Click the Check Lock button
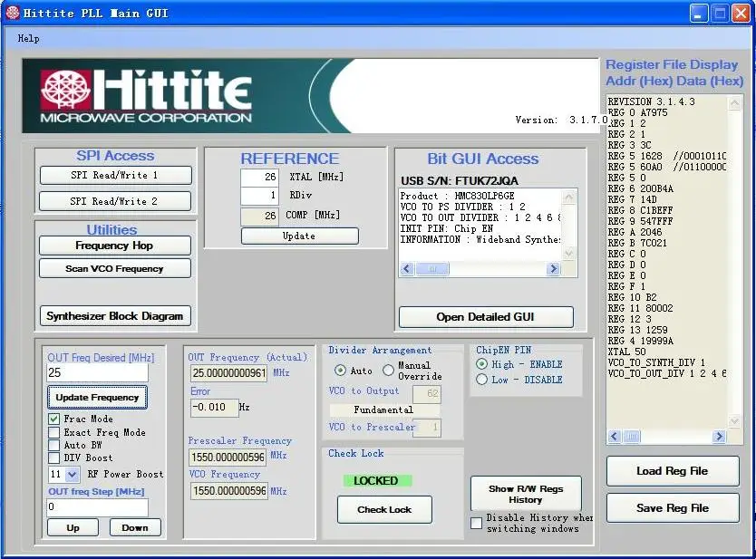756x559 pixels. pyautogui.click(x=384, y=509)
